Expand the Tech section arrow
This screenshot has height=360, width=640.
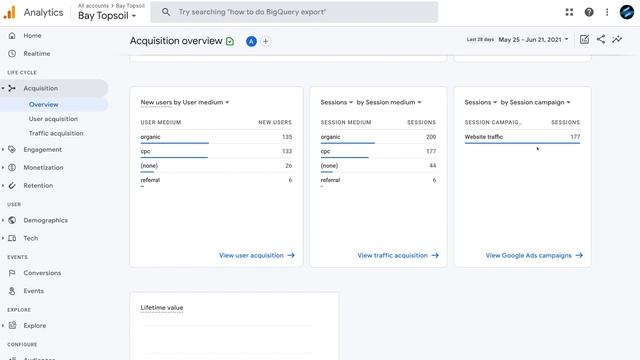coord(3,238)
